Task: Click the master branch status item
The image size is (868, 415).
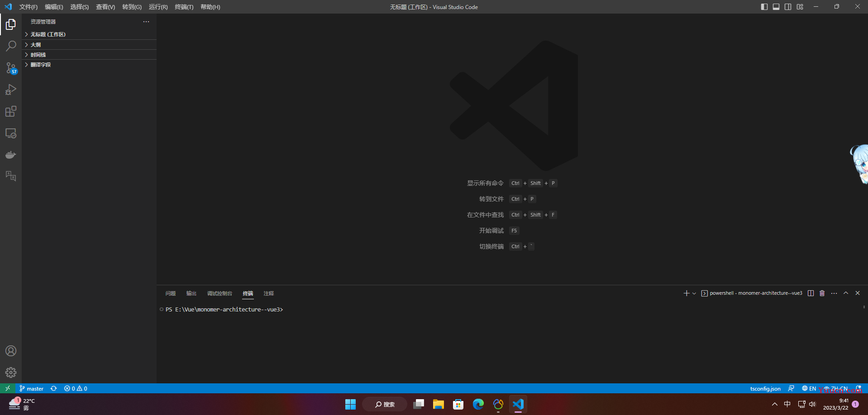Action: (x=31, y=388)
